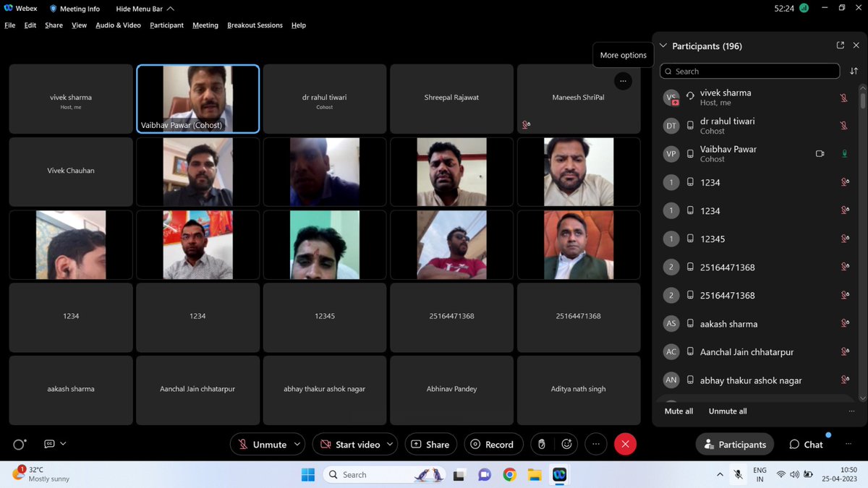868x488 pixels.
Task: Close the Participants panel
Action: pos(856,46)
